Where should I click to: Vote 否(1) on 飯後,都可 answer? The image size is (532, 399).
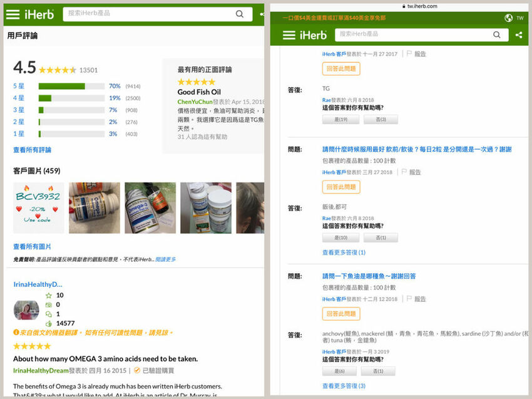pos(381,238)
